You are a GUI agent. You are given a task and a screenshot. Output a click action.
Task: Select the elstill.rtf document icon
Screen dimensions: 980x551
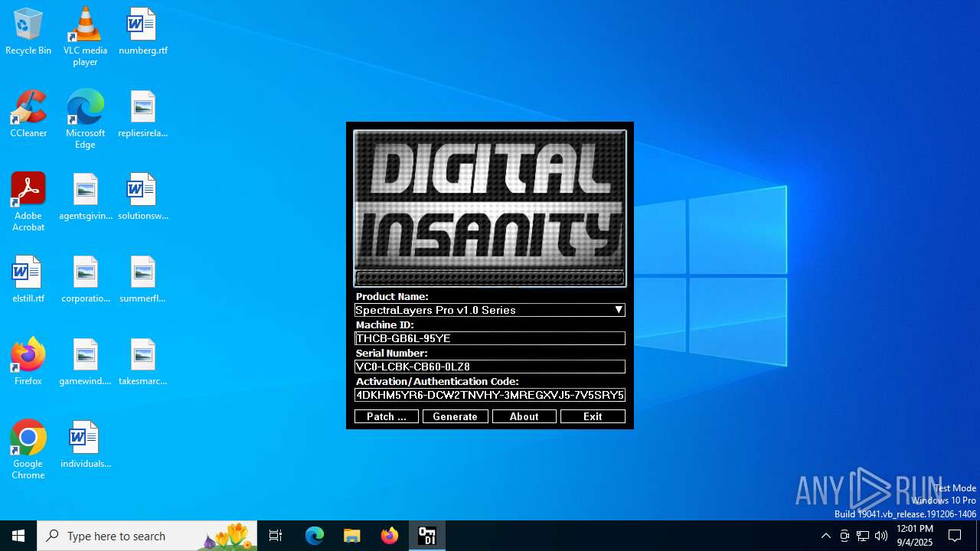click(x=28, y=280)
